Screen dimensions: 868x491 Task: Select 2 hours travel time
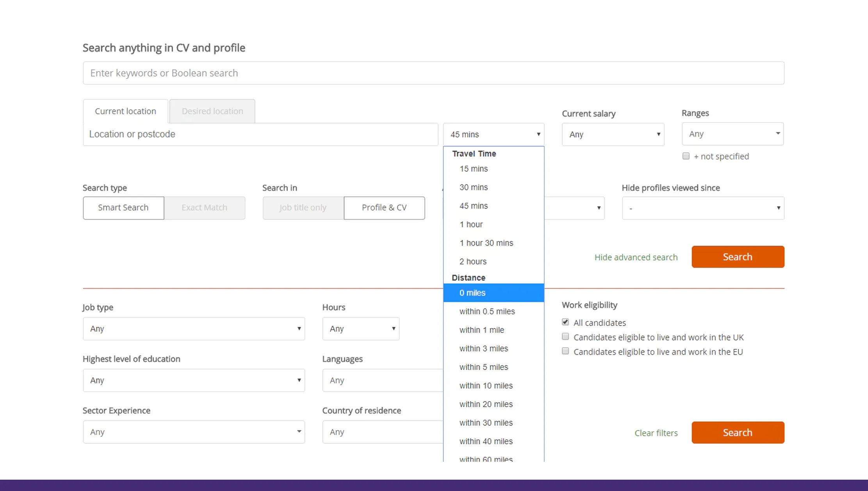[x=473, y=261]
